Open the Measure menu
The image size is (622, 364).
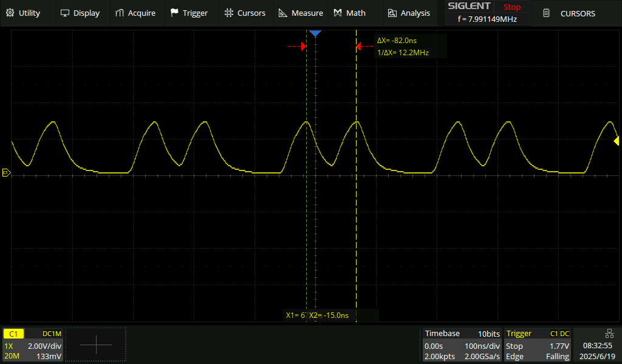click(x=301, y=13)
